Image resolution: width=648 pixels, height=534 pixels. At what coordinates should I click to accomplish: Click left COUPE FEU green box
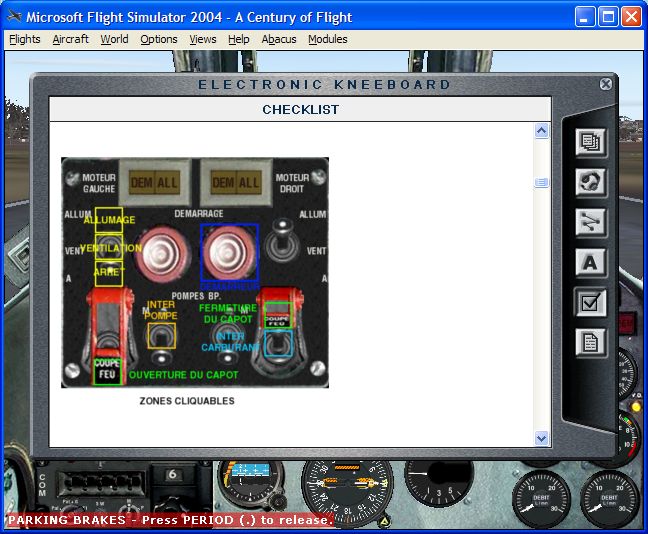point(107,372)
